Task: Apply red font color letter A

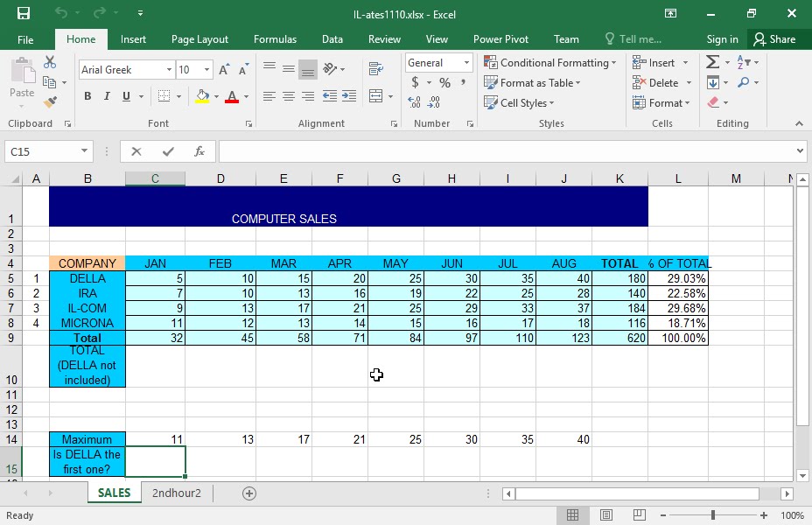Action: pos(232,96)
